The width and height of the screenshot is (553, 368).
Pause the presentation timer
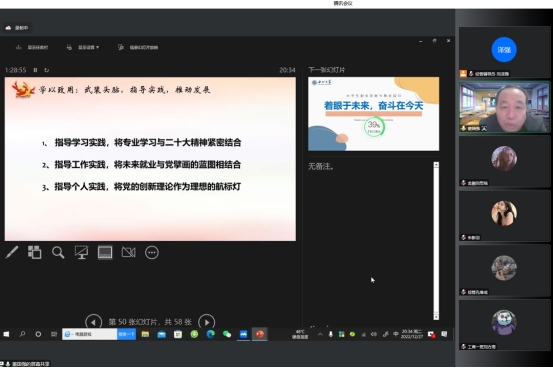pos(35,70)
